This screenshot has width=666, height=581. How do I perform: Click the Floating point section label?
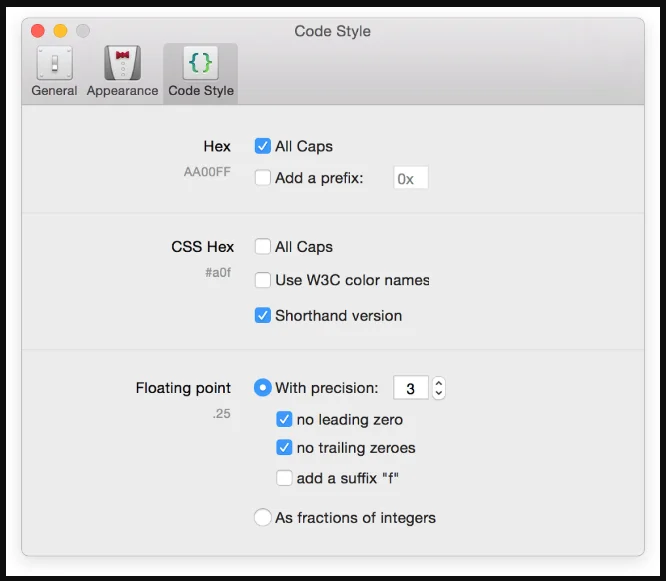pos(183,388)
